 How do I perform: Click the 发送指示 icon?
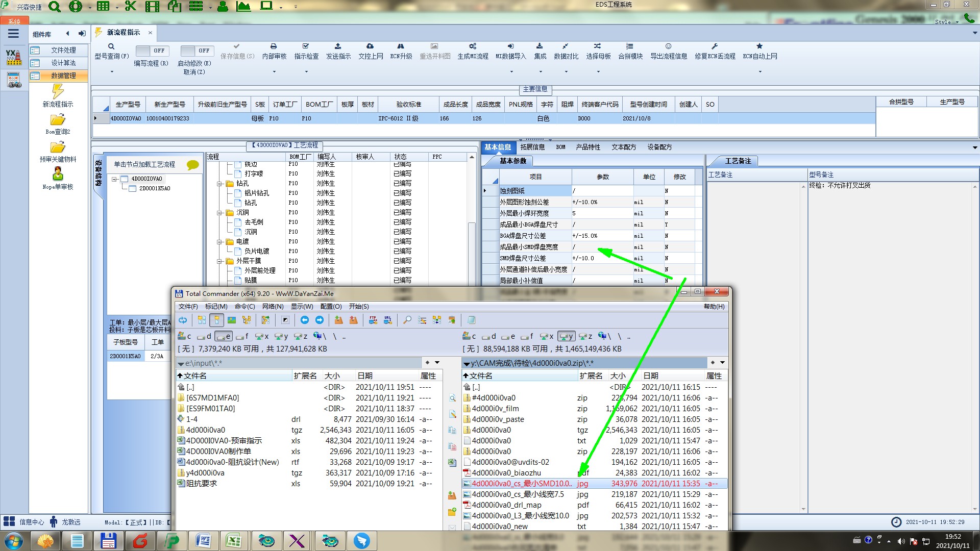click(338, 46)
